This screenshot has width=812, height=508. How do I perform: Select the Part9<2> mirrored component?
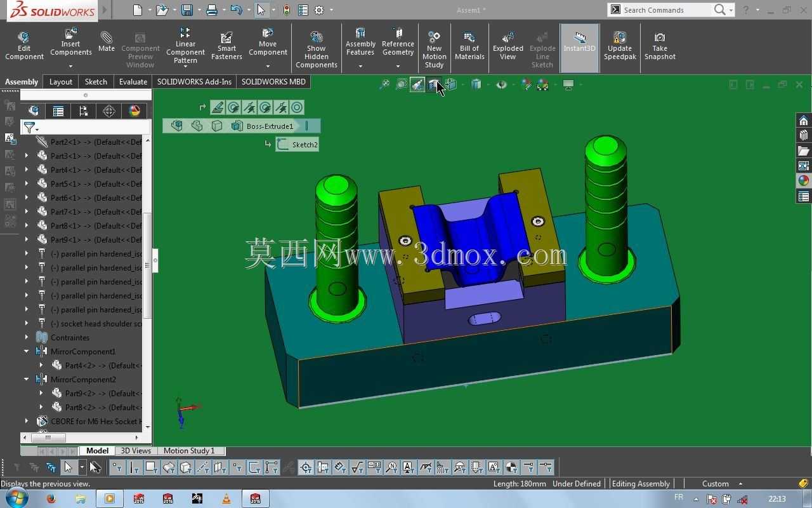tap(96, 393)
